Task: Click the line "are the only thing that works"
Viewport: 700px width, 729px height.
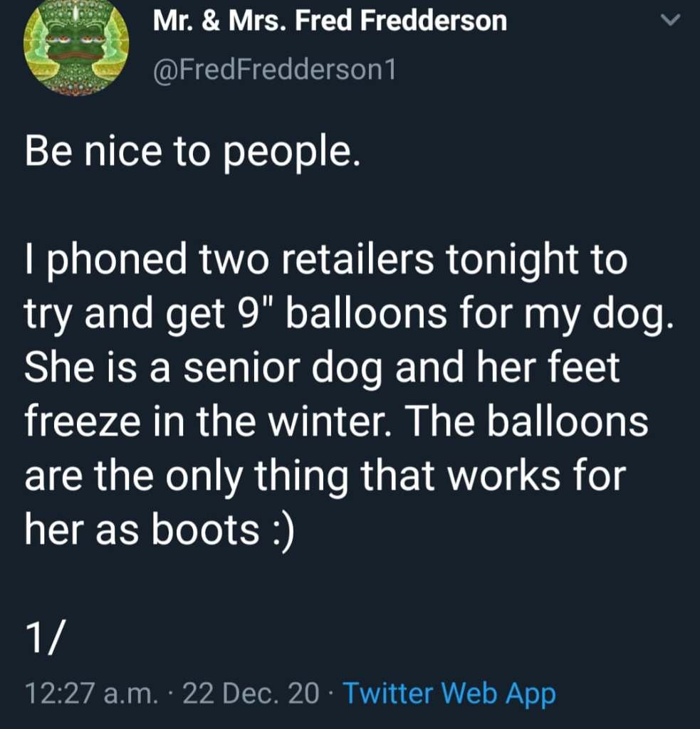Action: 324,476
